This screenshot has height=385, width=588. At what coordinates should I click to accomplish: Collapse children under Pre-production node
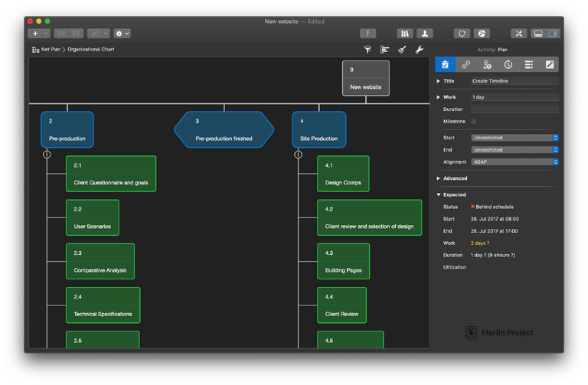47,155
